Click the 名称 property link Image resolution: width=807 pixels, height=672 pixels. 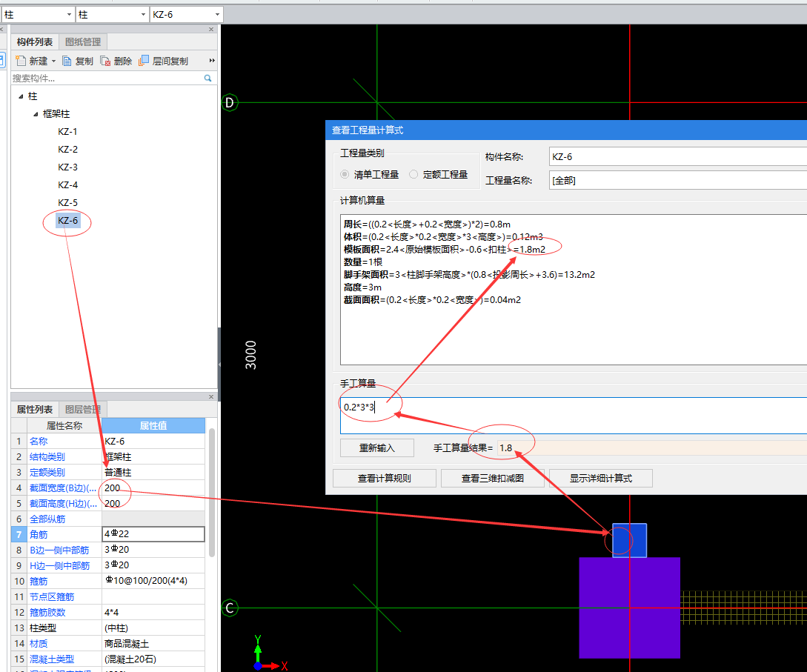[x=39, y=441]
